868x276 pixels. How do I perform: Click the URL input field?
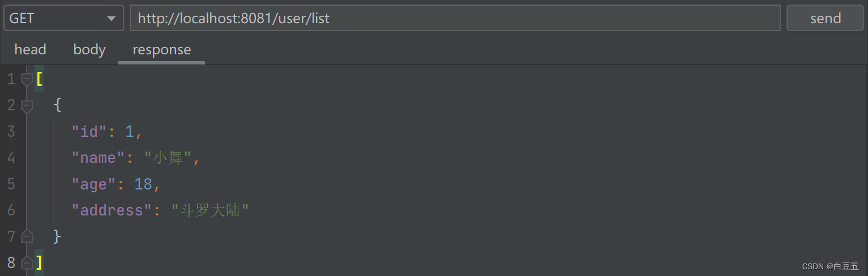tap(455, 18)
